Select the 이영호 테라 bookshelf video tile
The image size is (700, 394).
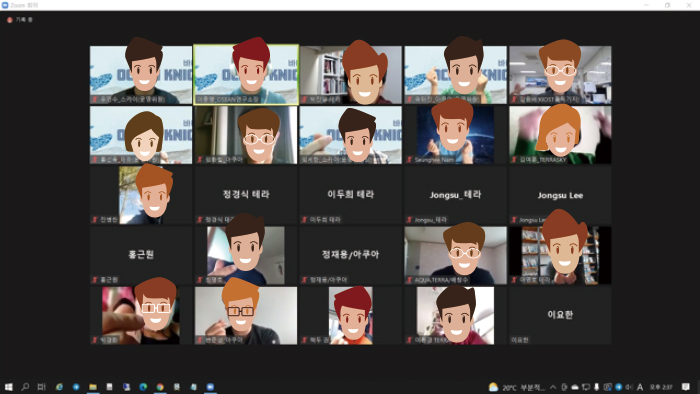pos(560,255)
